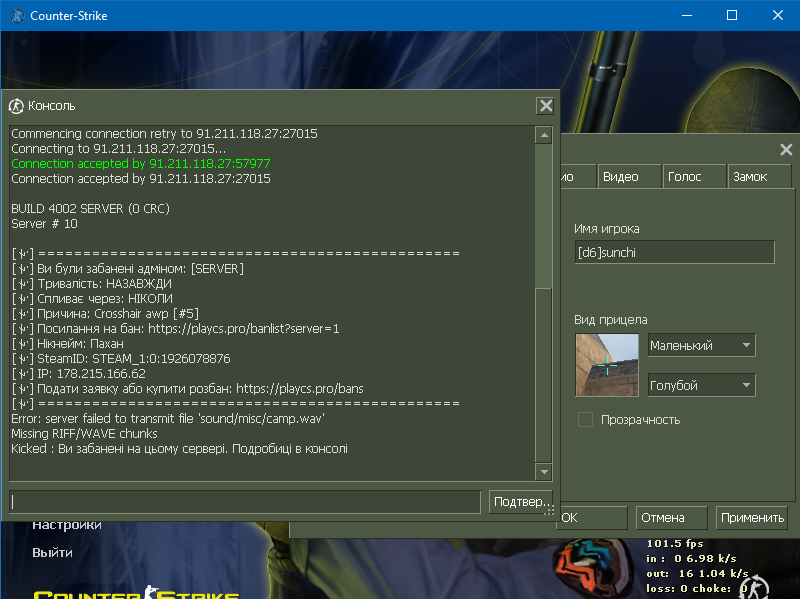Click the 'BUILD 4002 SERVER (0 CRC)' line
The height and width of the screenshot is (599, 800).
pyautogui.click(x=90, y=209)
